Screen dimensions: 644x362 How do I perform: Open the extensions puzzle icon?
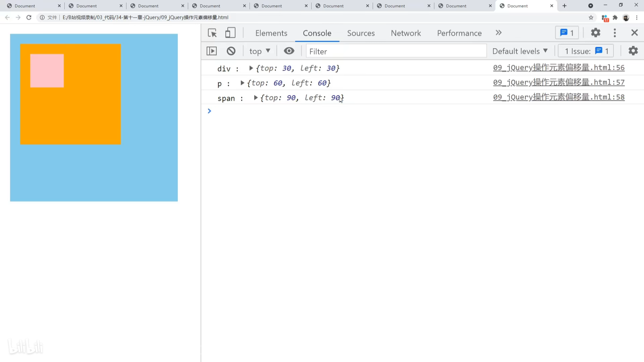(615, 17)
